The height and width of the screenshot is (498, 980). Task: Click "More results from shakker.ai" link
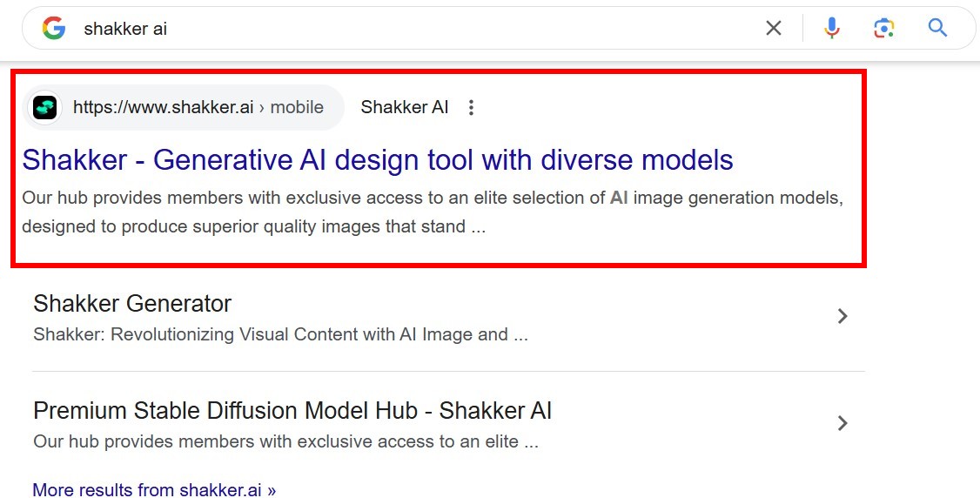pos(154,489)
